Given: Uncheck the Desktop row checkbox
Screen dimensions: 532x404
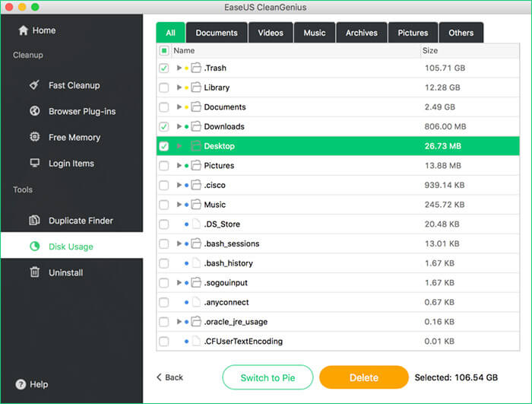Looking at the screenshot, I should 164,146.
